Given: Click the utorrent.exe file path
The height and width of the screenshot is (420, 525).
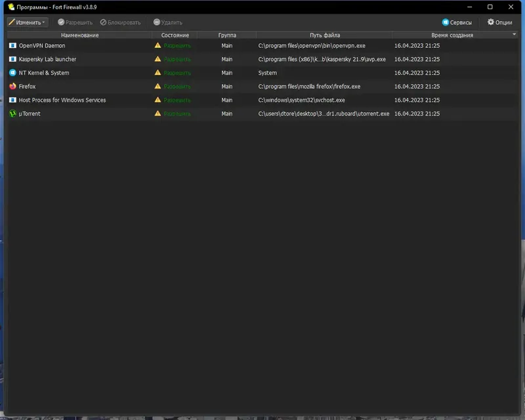Looking at the screenshot, I should 324,114.
